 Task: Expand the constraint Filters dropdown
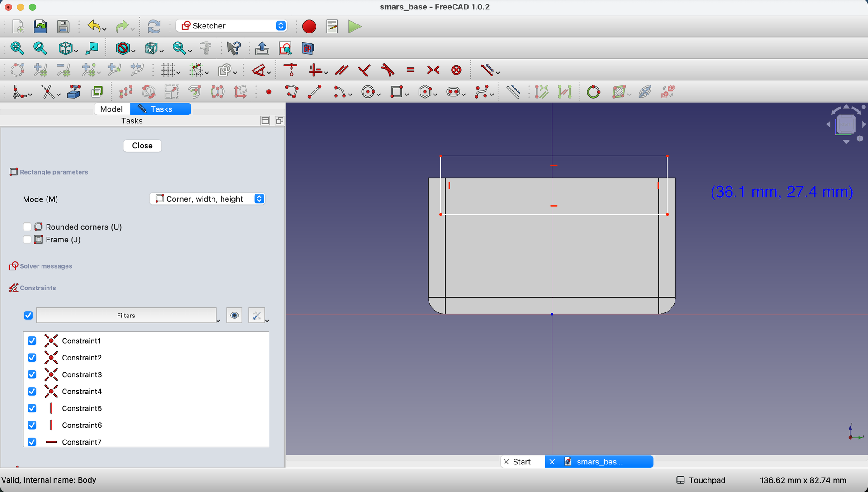(218, 320)
